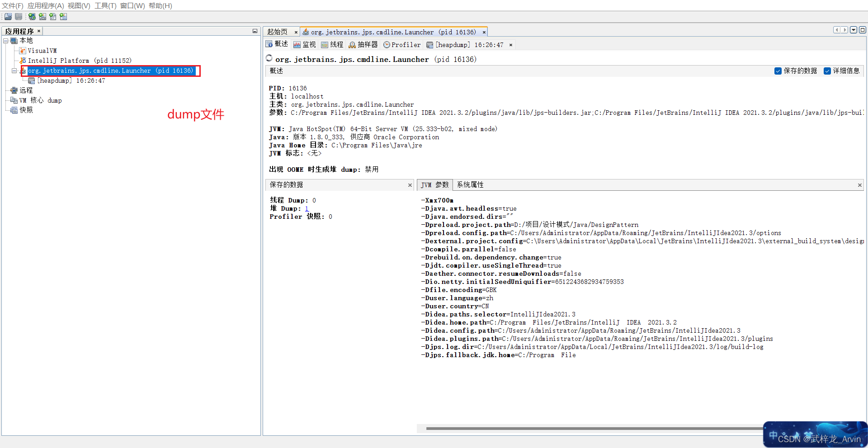This screenshot has width=868, height=448.
Task: Select IntelliJ Platform (pid 11152) node
Action: click(80, 61)
